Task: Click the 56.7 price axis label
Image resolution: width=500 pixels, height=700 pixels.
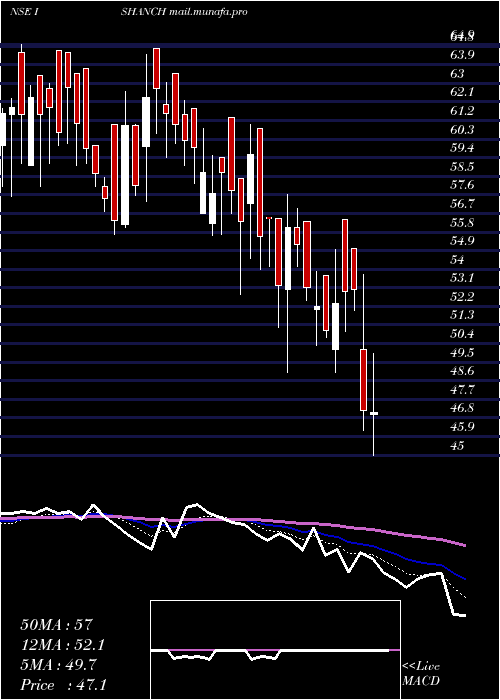Action: [462, 204]
